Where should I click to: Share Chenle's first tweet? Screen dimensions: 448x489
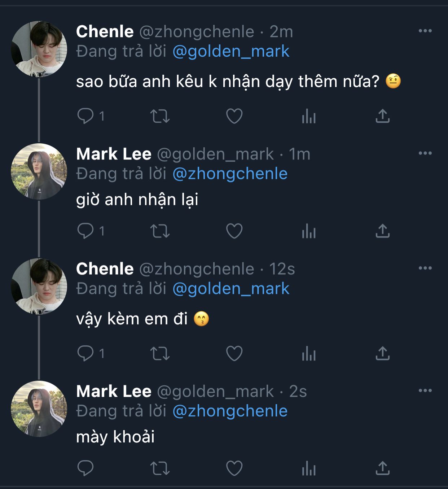pos(383,116)
